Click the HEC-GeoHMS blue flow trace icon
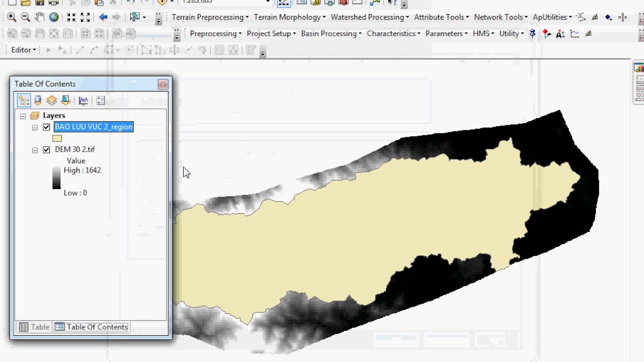The image size is (644, 362). [532, 34]
